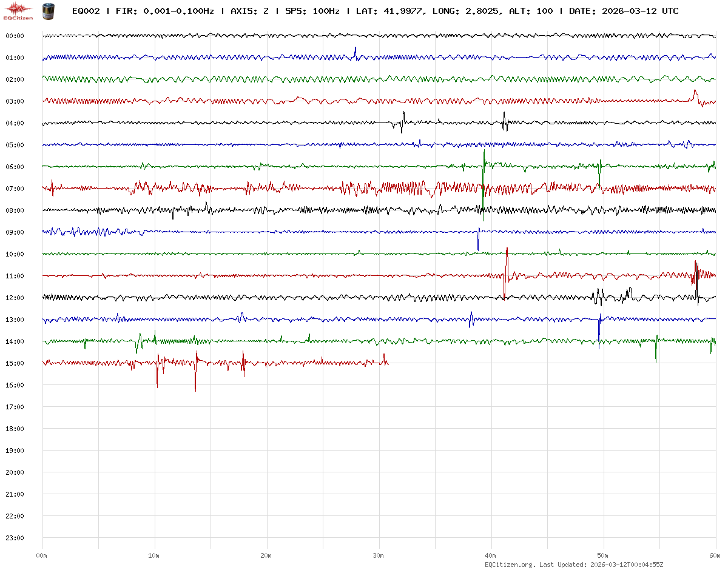The width and height of the screenshot is (728, 570).
Task: Click the 50m time axis label
Action: [x=602, y=555]
